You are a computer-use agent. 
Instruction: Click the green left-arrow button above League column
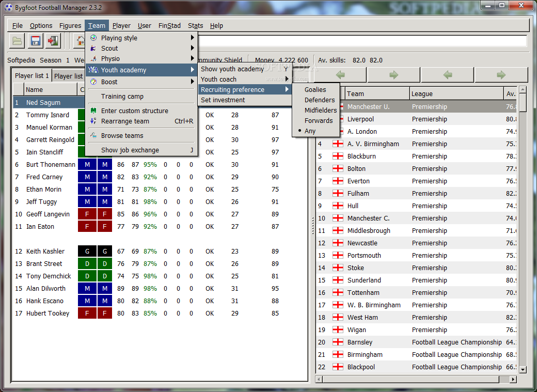click(x=448, y=75)
